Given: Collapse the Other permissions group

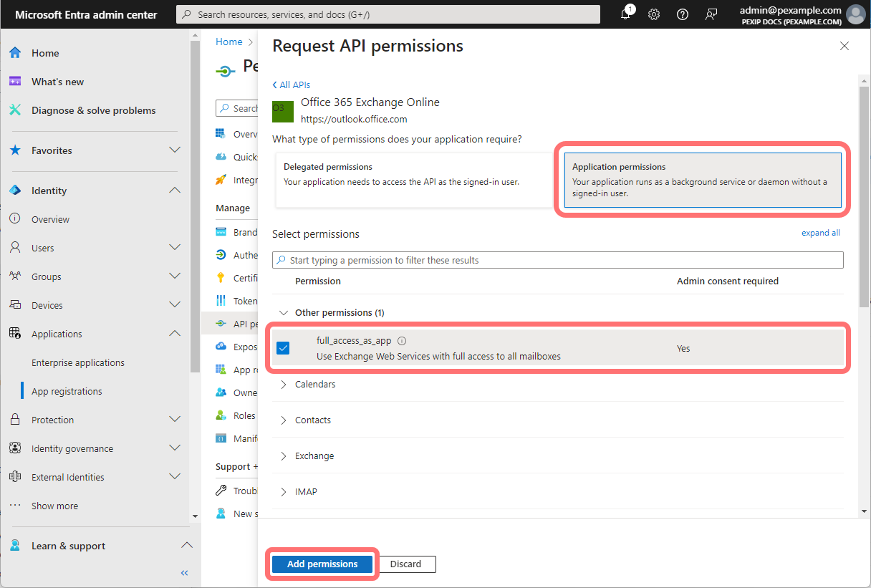Looking at the screenshot, I should (283, 312).
